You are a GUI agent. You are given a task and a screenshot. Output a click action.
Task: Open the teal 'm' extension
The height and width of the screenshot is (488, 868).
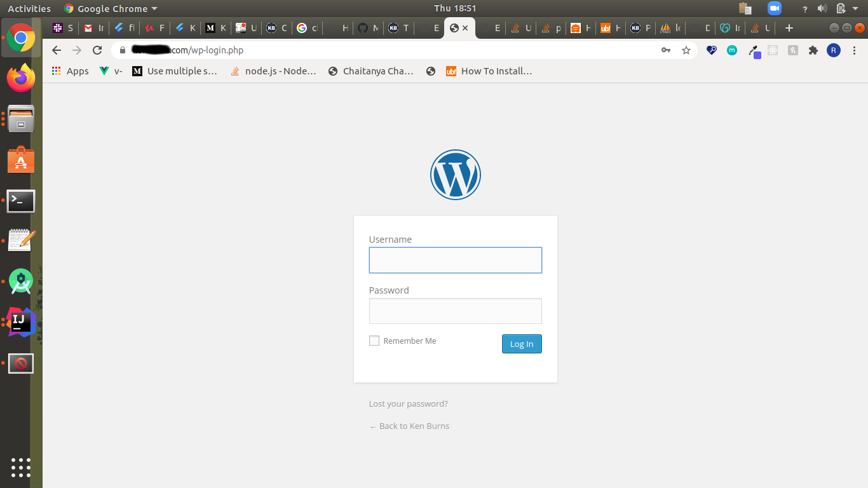pos(732,50)
